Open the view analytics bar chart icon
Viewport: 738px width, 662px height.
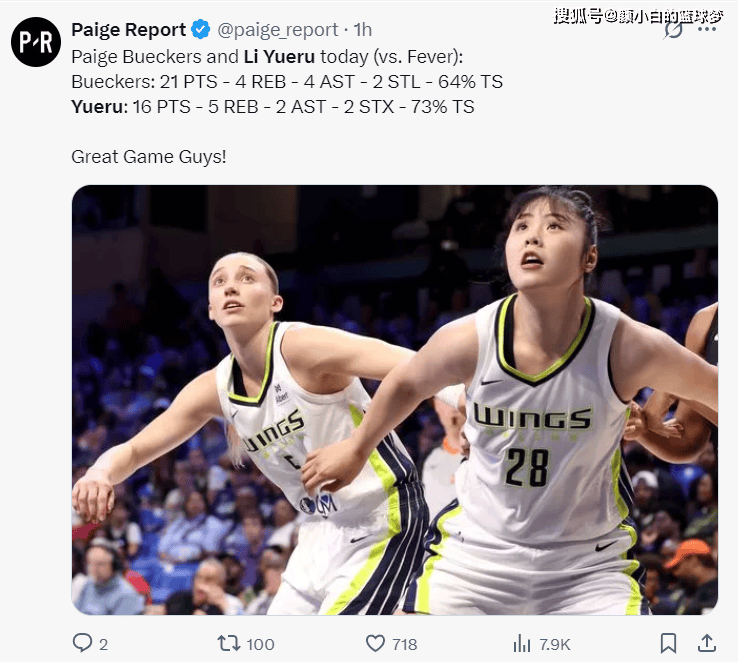(521, 643)
